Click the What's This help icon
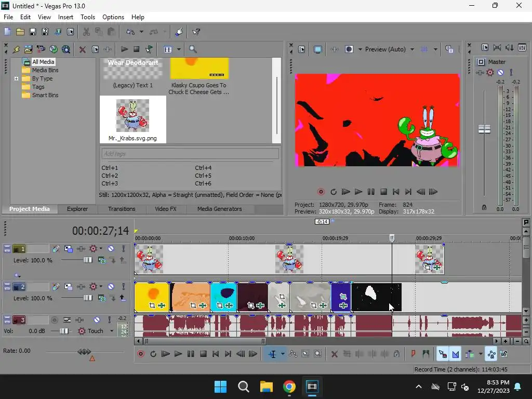 [196, 32]
